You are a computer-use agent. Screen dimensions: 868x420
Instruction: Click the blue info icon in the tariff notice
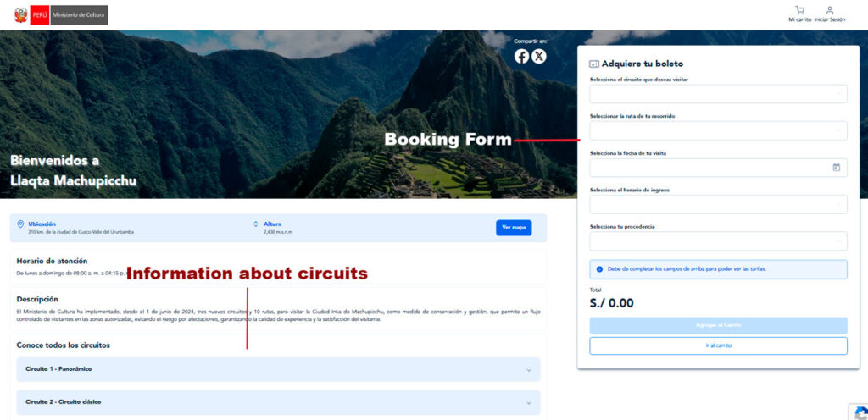(x=599, y=269)
